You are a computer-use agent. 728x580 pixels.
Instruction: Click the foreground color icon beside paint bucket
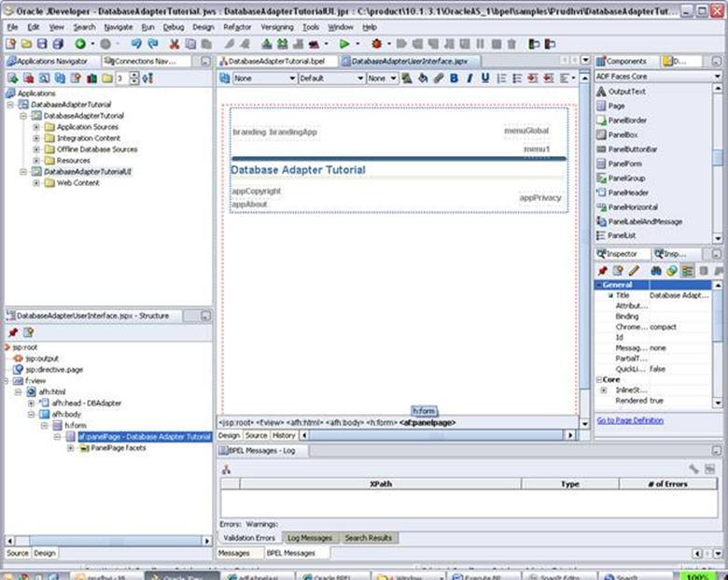point(407,78)
